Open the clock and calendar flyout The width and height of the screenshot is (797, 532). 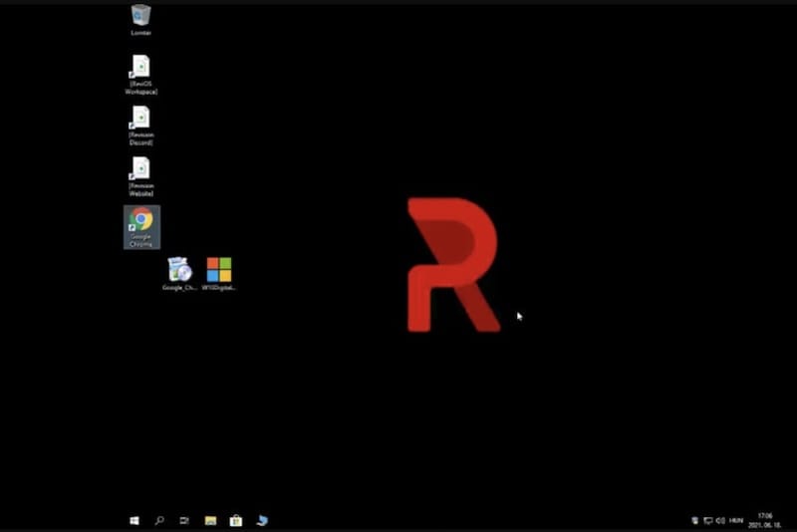(x=764, y=520)
